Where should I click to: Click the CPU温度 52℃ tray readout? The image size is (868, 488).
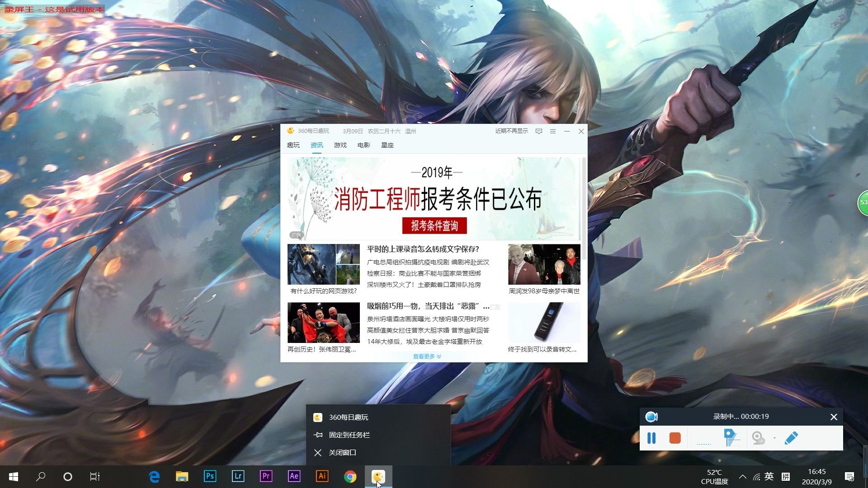tap(714, 477)
